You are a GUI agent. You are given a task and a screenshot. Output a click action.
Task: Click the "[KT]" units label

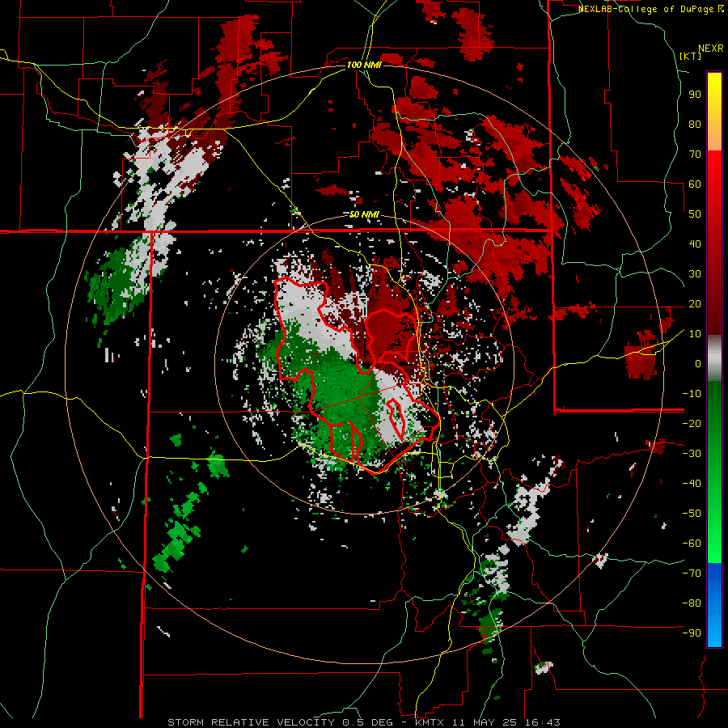click(691, 56)
